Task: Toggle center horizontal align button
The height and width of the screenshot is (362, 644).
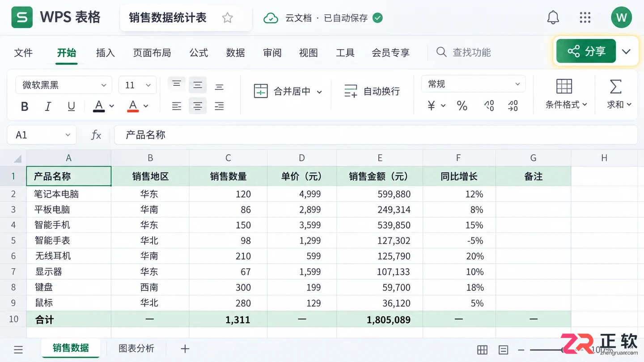Action: click(x=198, y=106)
